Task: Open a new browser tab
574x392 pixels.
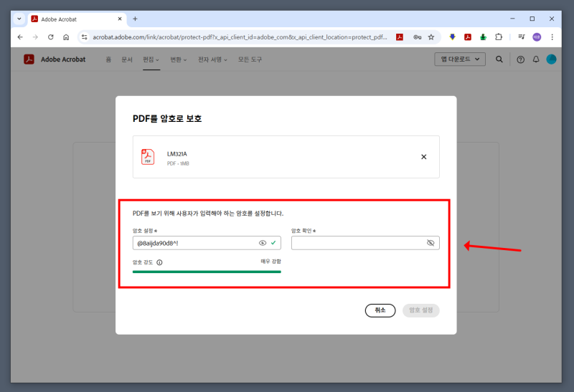Action: [x=135, y=19]
